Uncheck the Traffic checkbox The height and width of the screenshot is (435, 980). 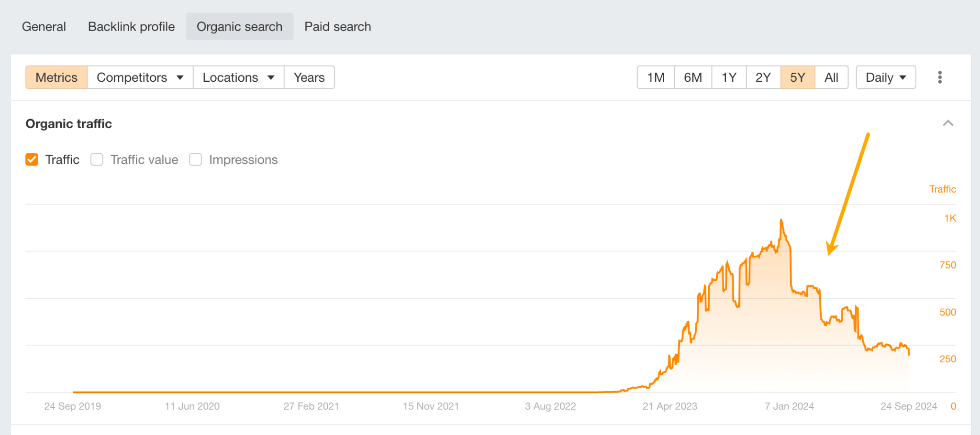pyautogui.click(x=32, y=159)
